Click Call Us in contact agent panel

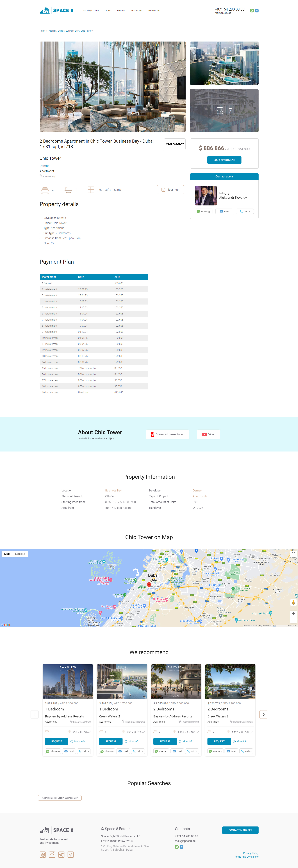pyautogui.click(x=245, y=212)
